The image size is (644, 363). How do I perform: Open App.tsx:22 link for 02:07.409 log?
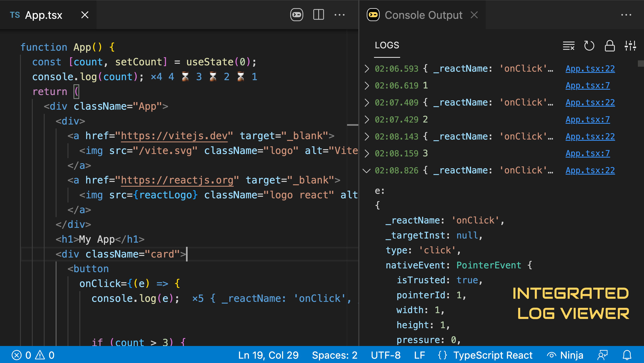tap(590, 103)
